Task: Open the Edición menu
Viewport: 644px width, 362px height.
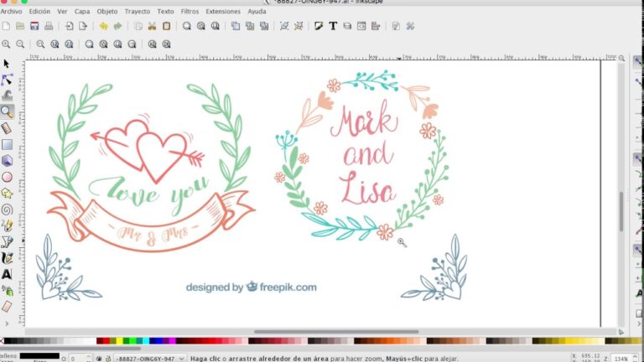Action: pos(39,12)
